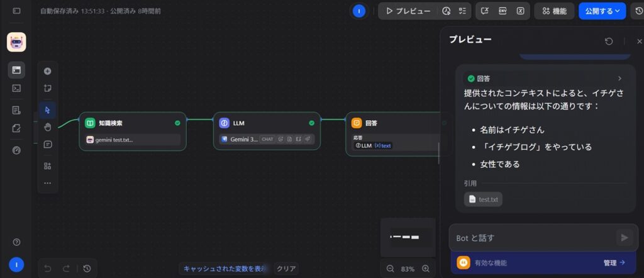Select the hand pan mode tool
This screenshot has width=644, height=278.
click(48, 127)
